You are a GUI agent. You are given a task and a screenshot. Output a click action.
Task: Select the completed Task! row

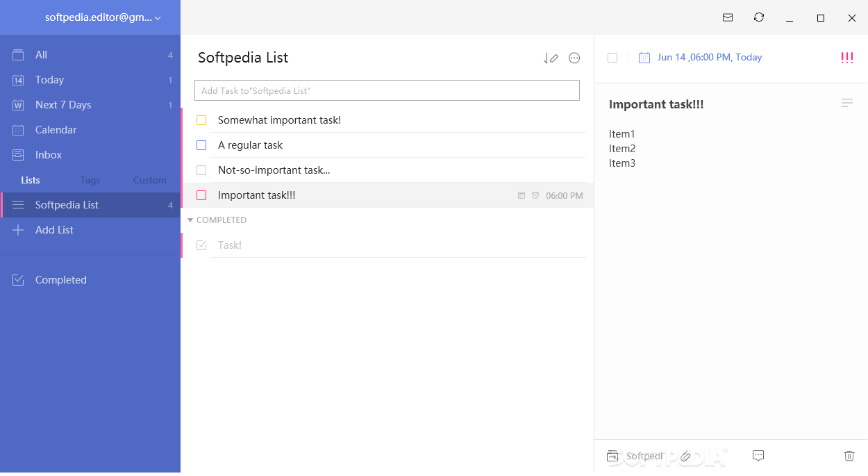pyautogui.click(x=387, y=245)
